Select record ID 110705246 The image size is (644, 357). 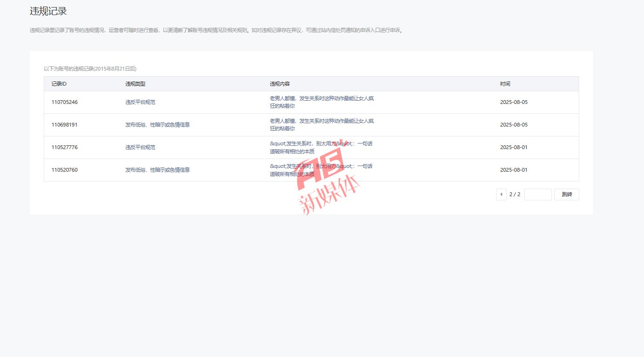[64, 102]
